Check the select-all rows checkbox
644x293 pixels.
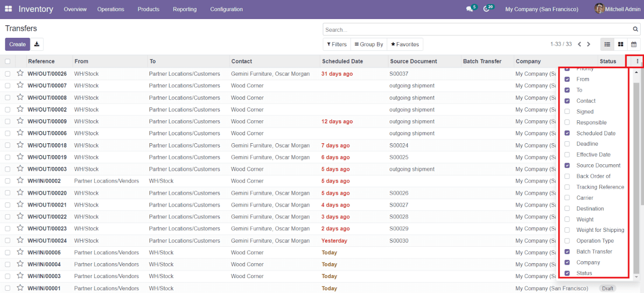click(x=7, y=61)
